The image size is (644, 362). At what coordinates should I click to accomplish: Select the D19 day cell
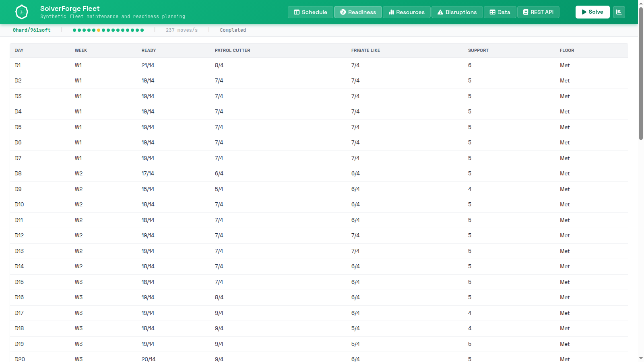click(x=19, y=344)
